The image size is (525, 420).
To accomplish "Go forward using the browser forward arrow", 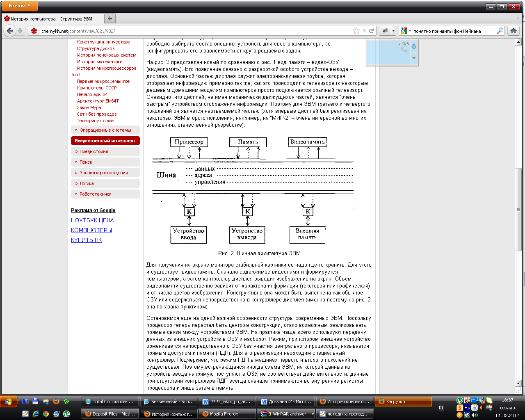I will pos(20,31).
